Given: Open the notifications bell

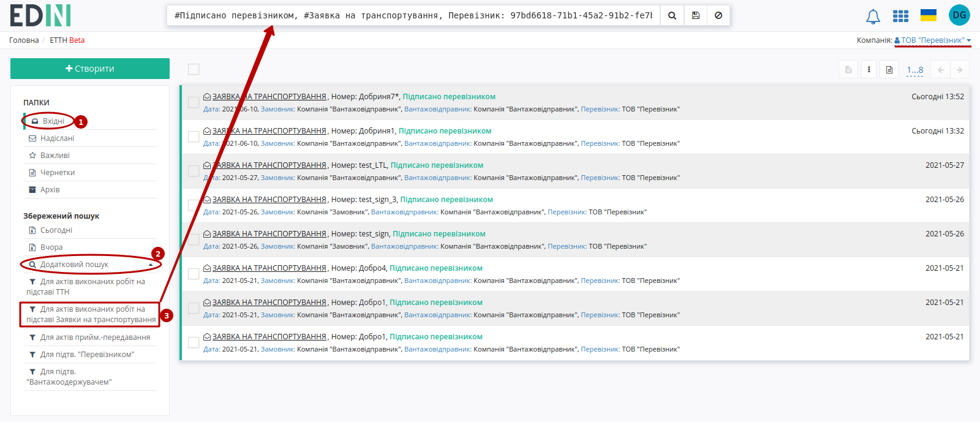Looking at the screenshot, I should click(873, 17).
